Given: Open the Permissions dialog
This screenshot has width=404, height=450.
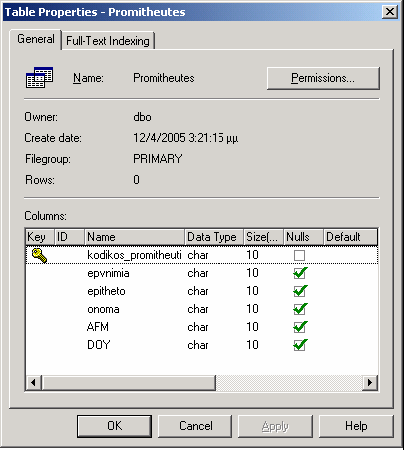Looking at the screenshot, I should tap(323, 78).
